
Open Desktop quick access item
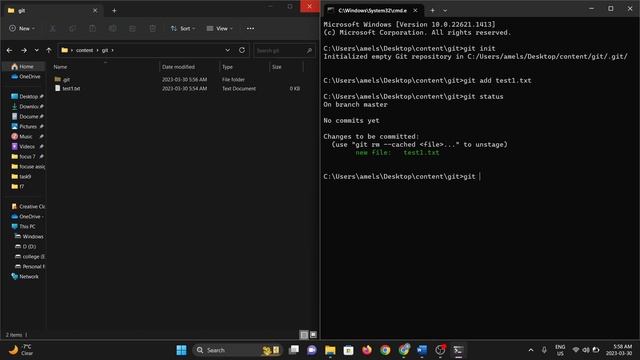[x=26, y=97]
